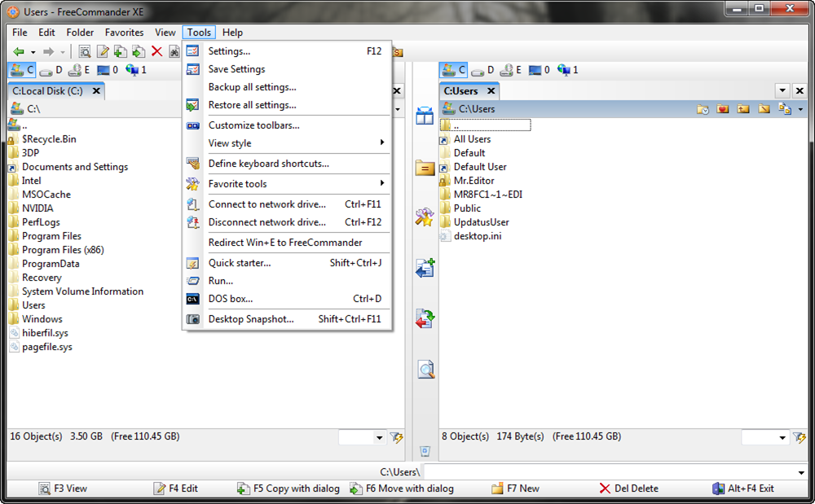Click the swap panels icon in the splitter bar

[x=425, y=116]
